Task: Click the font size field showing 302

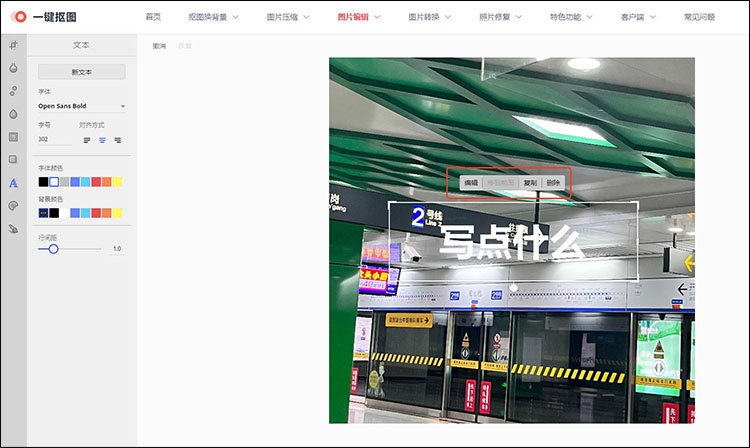Action: (x=55, y=139)
